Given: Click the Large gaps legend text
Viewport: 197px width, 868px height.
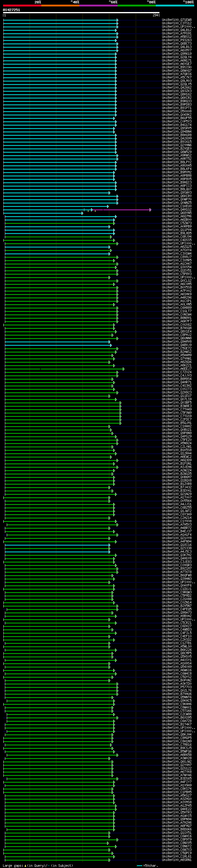Looking at the screenshot, I should coord(38,866).
